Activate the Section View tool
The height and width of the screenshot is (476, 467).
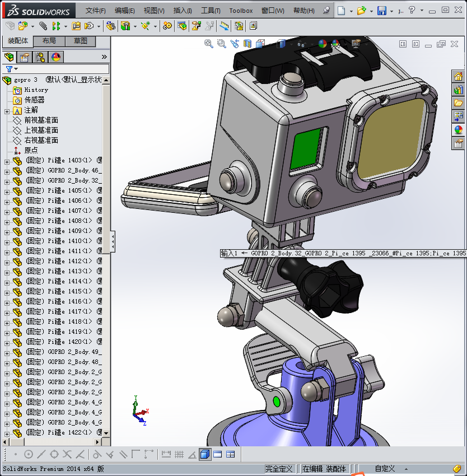click(x=248, y=43)
